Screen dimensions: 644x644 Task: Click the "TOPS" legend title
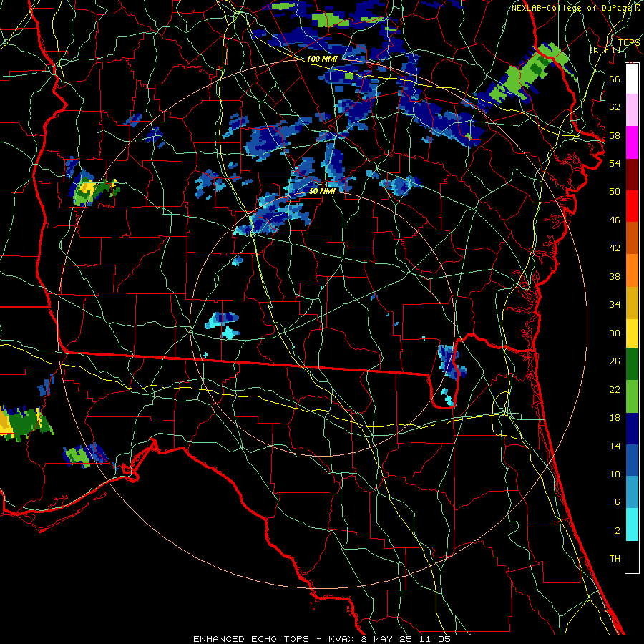point(629,43)
